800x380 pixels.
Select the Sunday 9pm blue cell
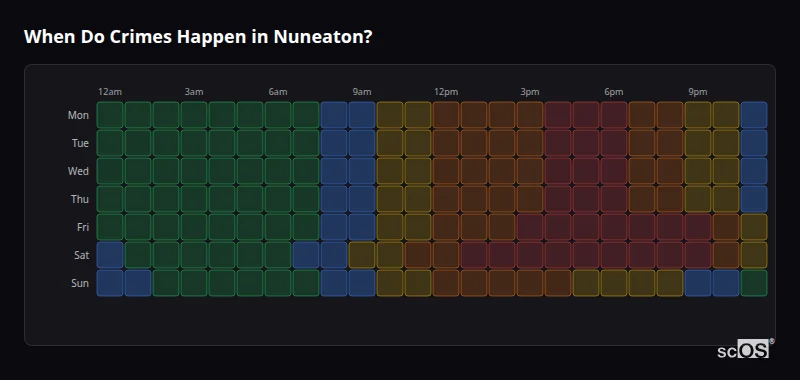(x=698, y=283)
